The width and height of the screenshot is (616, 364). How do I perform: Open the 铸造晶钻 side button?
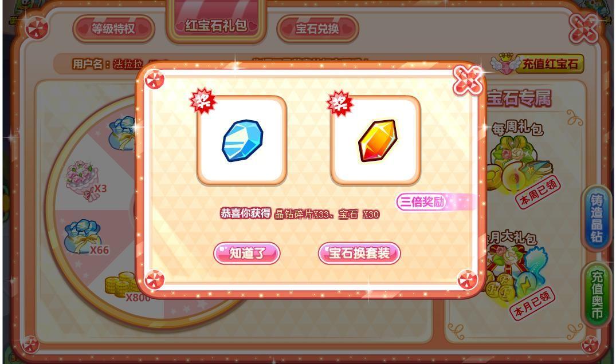pyautogui.click(x=597, y=218)
